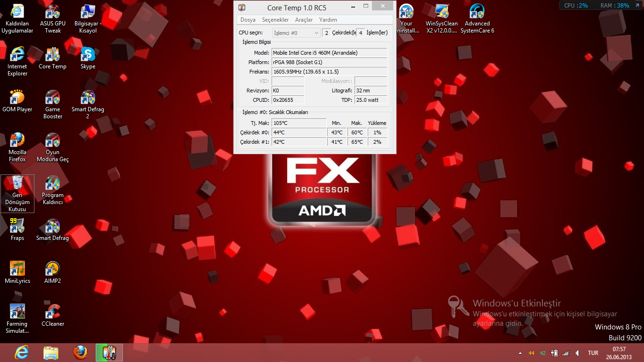This screenshot has height=362, width=644.
Task: Click tray temperature reading 42
Action: tap(543, 353)
